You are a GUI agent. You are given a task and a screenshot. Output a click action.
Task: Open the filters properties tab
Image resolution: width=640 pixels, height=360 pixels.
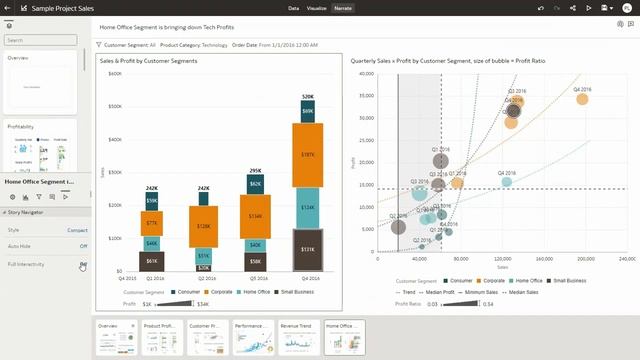[x=39, y=197]
